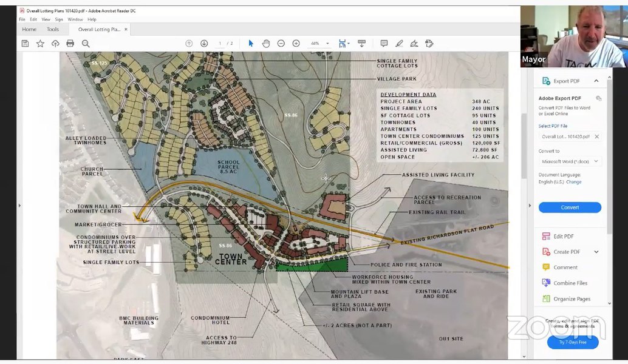The height and width of the screenshot is (364, 628).
Task: Close the Overall Lotting Plan tab
Action: [126, 29]
